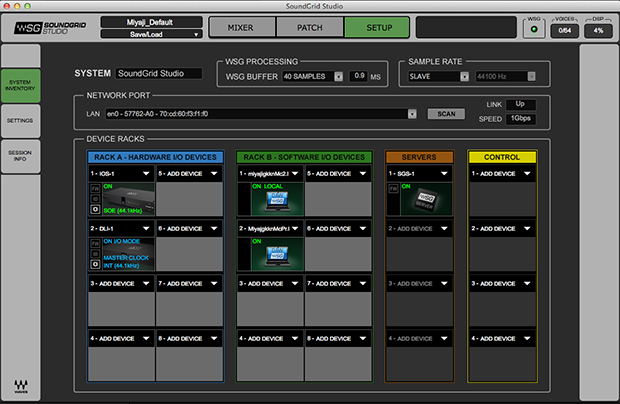The image size is (620, 404).
Task: Click the Miyaji_Default session name
Action: pyautogui.click(x=151, y=22)
